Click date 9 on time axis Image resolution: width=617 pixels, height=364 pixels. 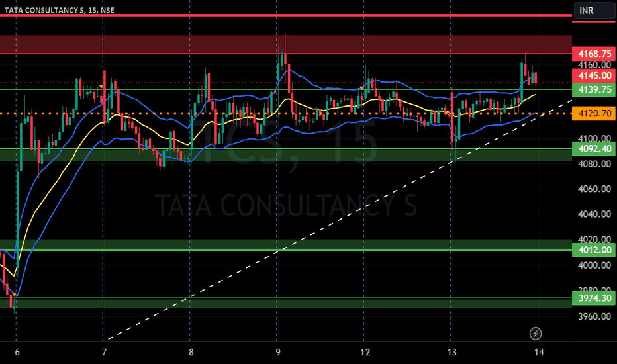coord(278,352)
